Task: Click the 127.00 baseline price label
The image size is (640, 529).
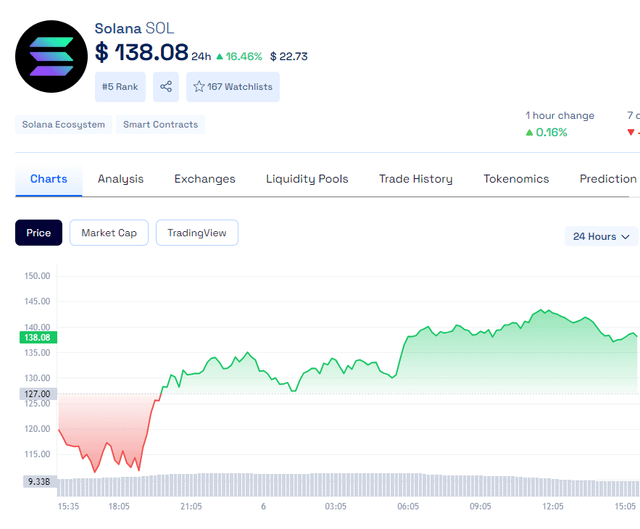Action: [x=38, y=394]
